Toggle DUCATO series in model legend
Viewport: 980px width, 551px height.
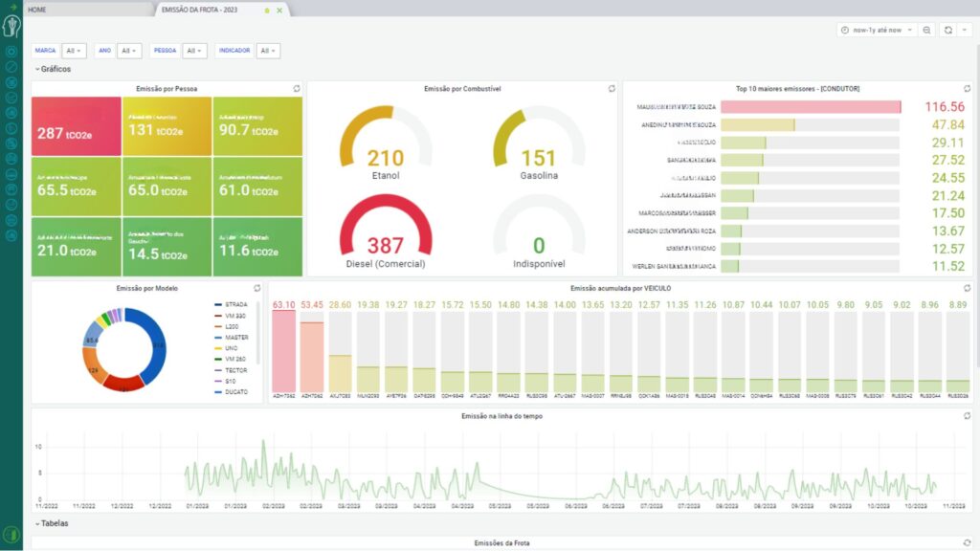[237, 391]
